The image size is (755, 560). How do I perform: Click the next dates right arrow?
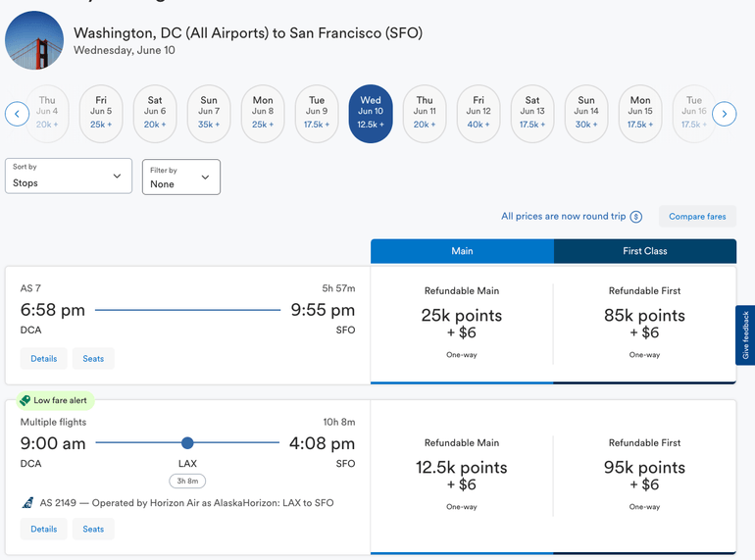(x=724, y=114)
